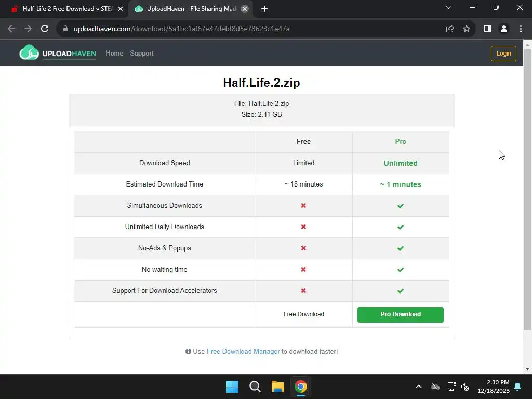The image size is (532, 399).
Task: Go back with the browser back arrow
Action: point(11,29)
